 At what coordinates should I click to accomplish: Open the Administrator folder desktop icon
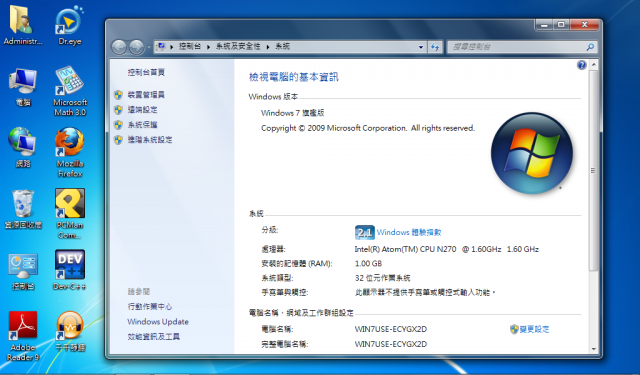pyautogui.click(x=23, y=24)
